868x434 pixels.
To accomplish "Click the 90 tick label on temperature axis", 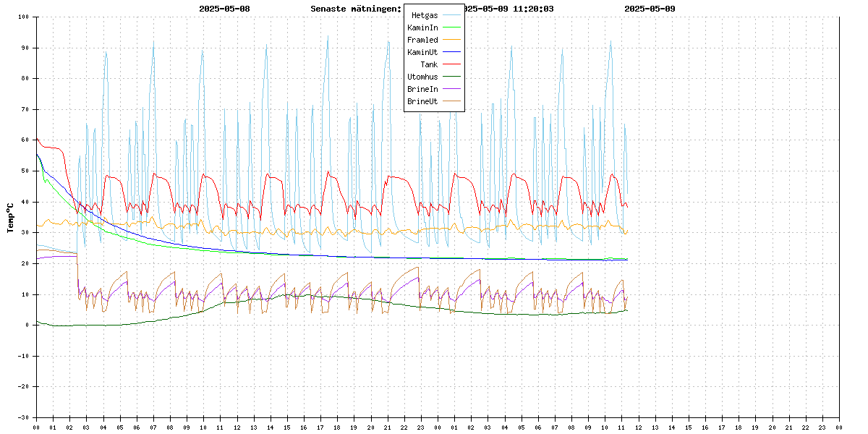I will (25, 48).
